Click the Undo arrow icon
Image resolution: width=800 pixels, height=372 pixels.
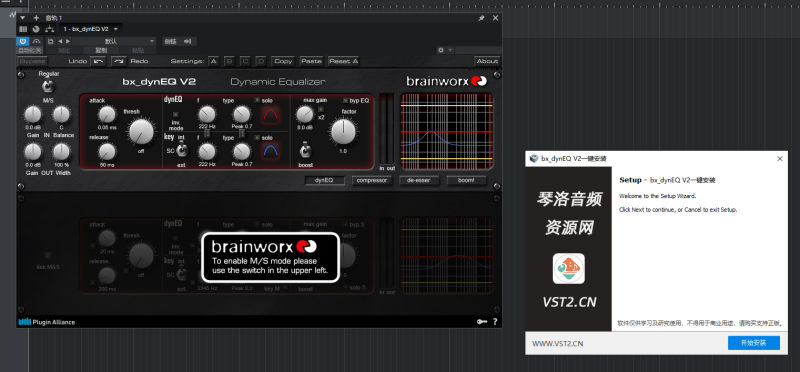coord(97,61)
